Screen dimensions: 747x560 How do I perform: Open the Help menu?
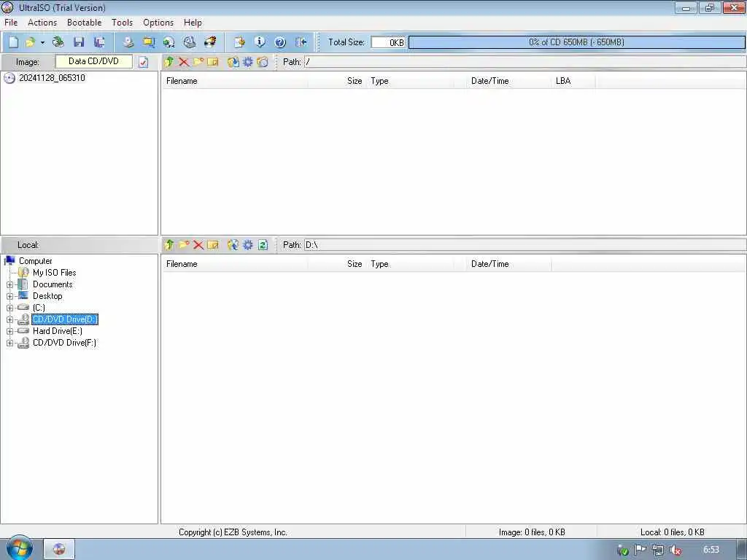click(193, 23)
